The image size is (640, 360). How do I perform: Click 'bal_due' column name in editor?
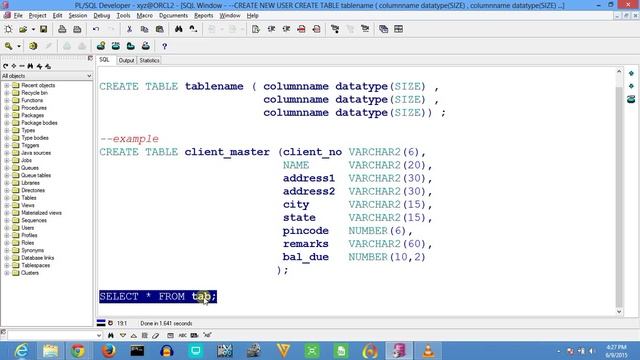click(306, 257)
